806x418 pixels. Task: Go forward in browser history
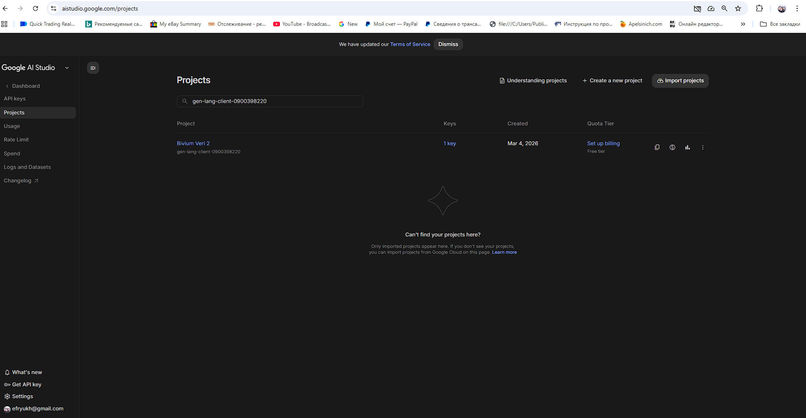[x=20, y=8]
